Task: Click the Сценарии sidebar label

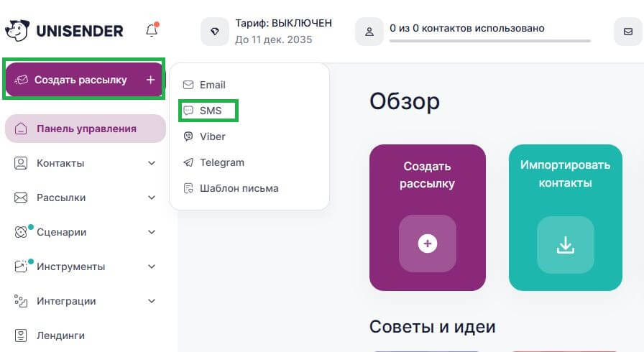Action: coord(62,232)
